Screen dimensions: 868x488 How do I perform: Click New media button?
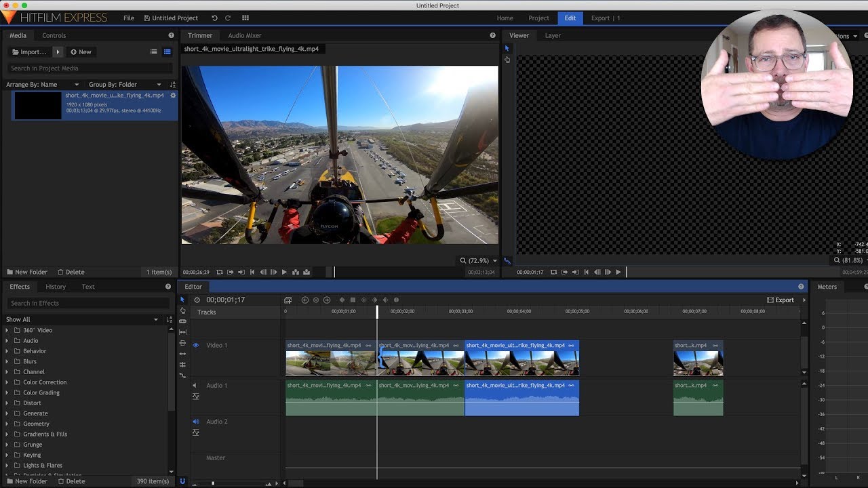point(81,52)
